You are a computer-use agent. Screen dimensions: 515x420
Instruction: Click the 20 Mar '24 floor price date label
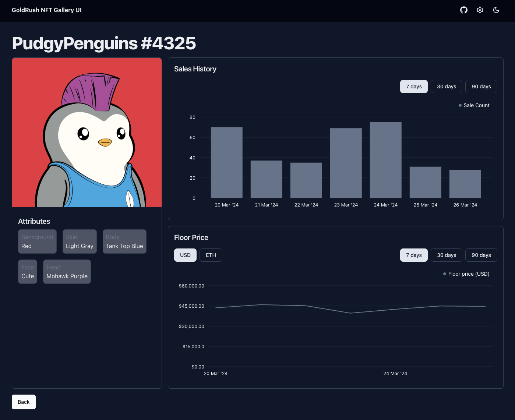point(216,373)
